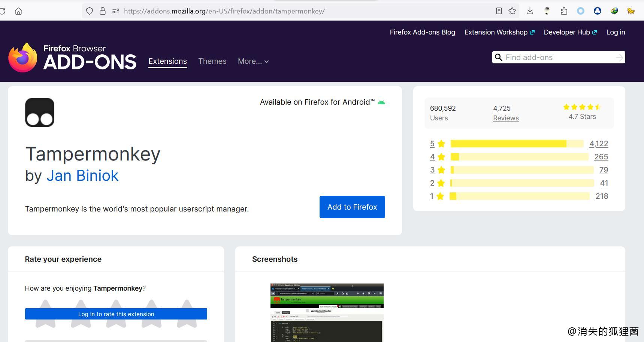
Task: Click the yellow duck extension icon
Action: click(631, 11)
